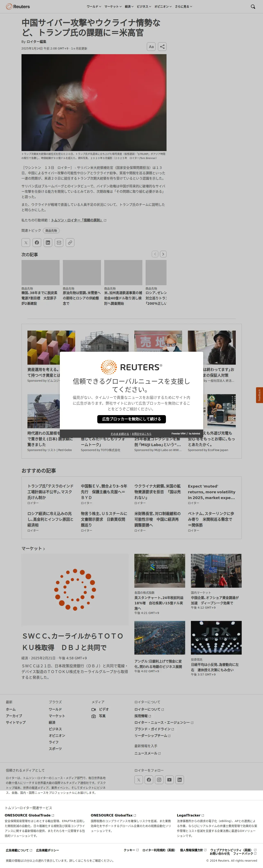This screenshot has width=263, height=868.
Task: Follow Reuters on Instagram in footer
Action: (x=159, y=780)
